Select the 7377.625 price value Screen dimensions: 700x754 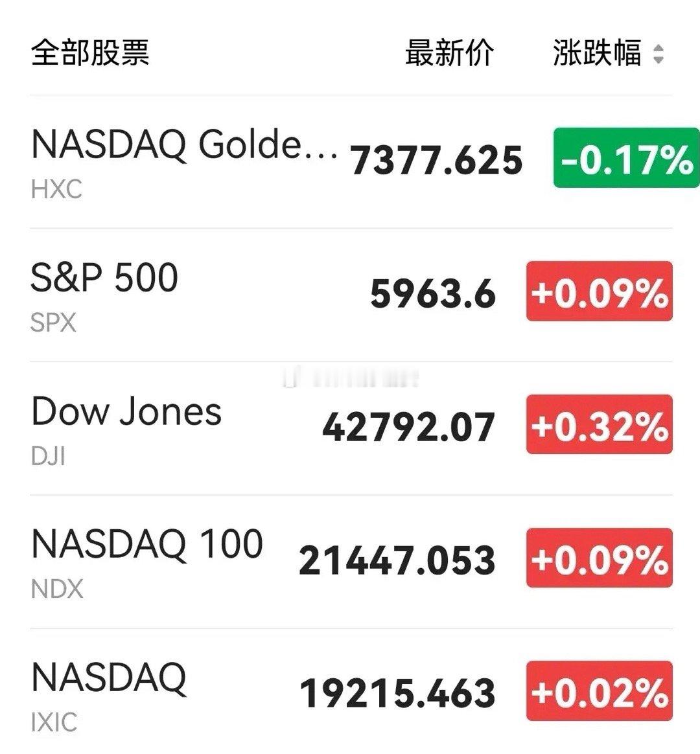click(x=436, y=160)
